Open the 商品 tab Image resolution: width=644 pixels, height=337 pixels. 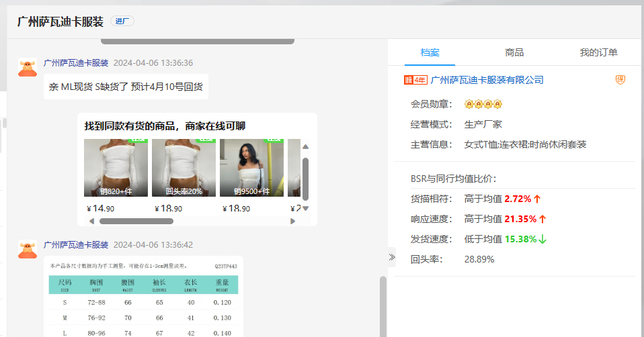click(514, 52)
